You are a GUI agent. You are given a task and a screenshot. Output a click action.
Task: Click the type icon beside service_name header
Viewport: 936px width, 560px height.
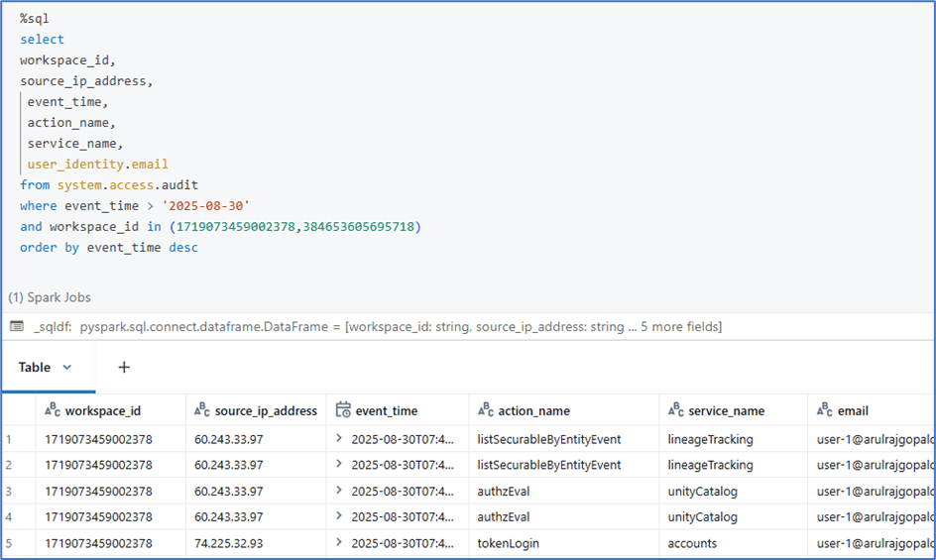pos(676,410)
